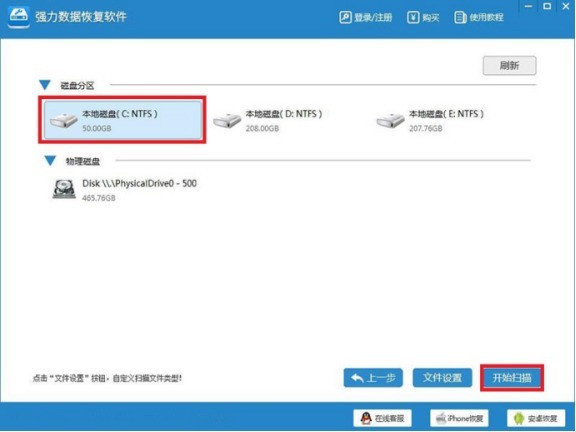Go back with the 上一步 button
The height and width of the screenshot is (432, 576).
pos(373,378)
